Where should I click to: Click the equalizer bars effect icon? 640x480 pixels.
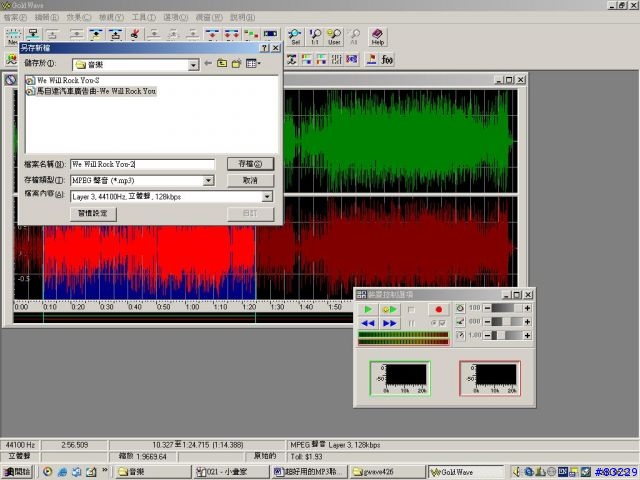tap(336, 60)
